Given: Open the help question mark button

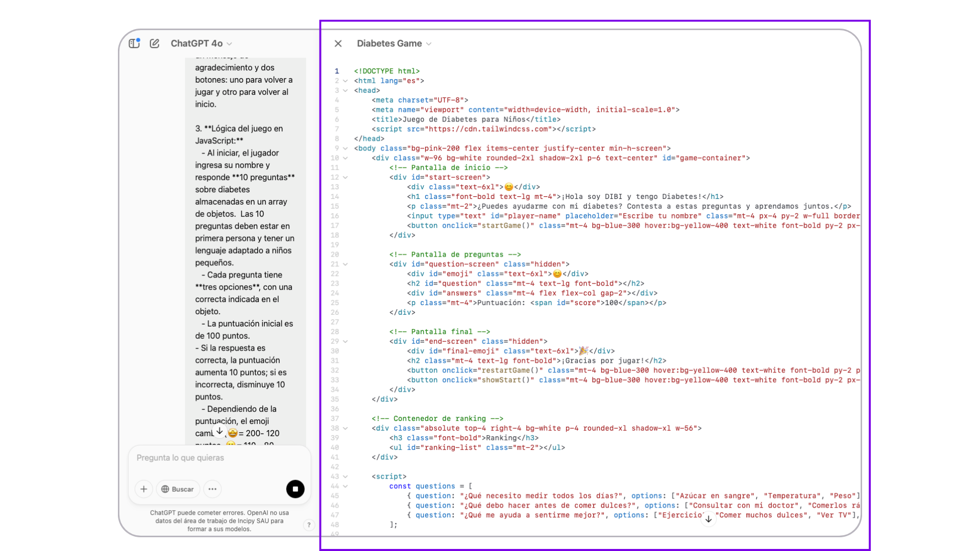Looking at the screenshot, I should pos(309,524).
